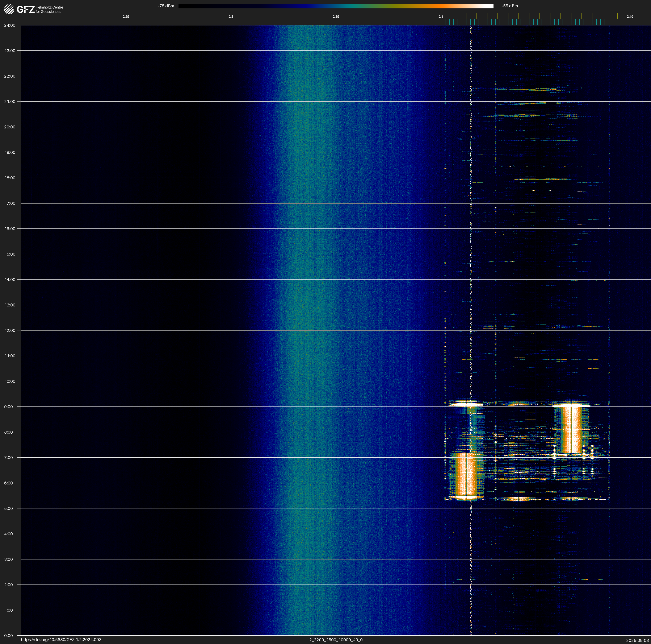Open the doi.org GFZ dataset link
The height and width of the screenshot is (644, 651).
click(61, 640)
